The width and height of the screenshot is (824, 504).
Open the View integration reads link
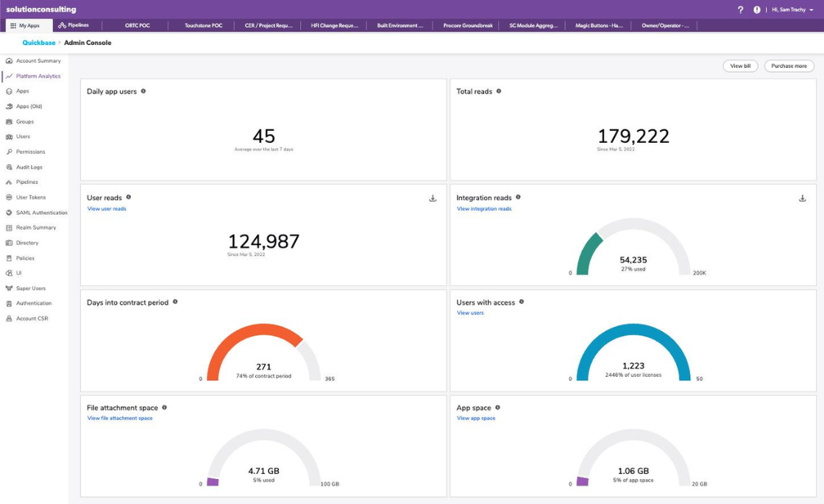coord(484,209)
